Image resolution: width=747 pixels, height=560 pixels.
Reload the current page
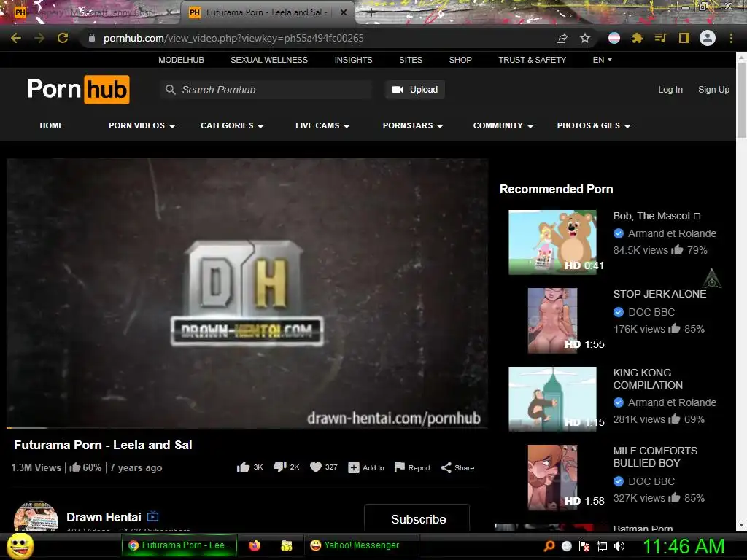[63, 38]
